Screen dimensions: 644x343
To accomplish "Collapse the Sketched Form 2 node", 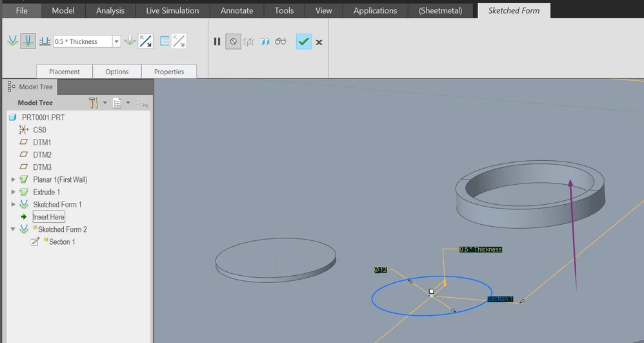I will point(13,229).
